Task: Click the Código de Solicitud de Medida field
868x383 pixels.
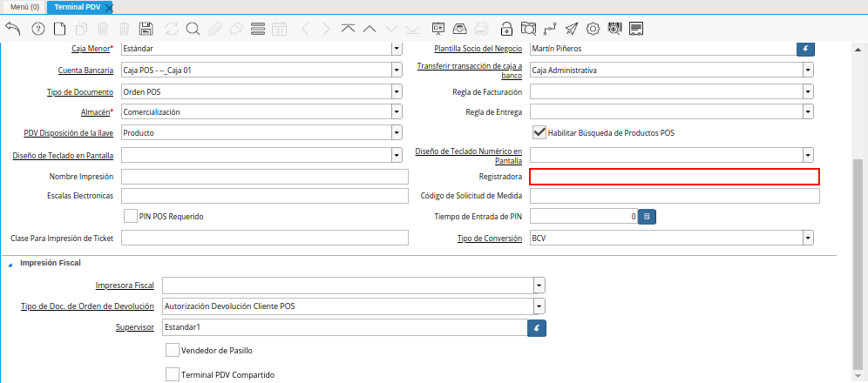Action: [x=675, y=196]
